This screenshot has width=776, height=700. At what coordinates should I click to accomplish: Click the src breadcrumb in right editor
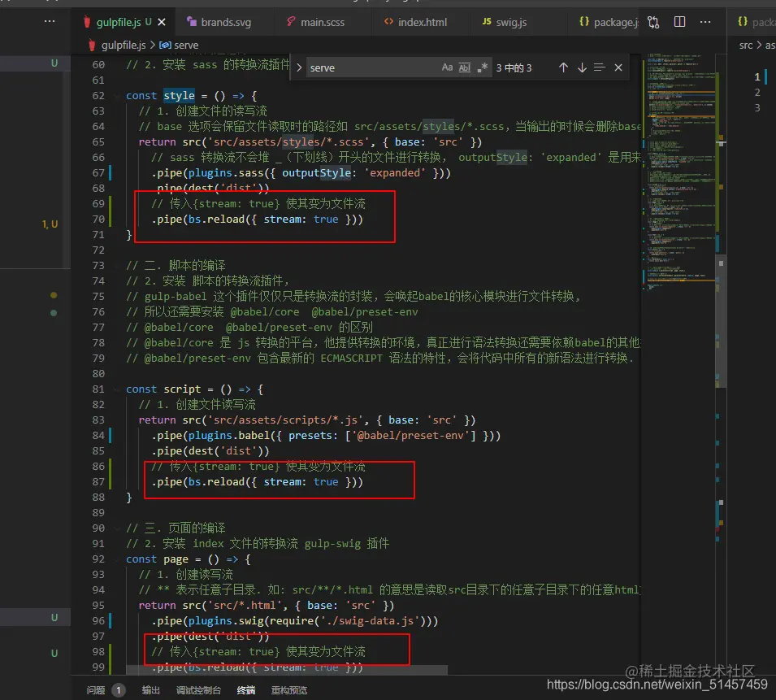[745, 45]
